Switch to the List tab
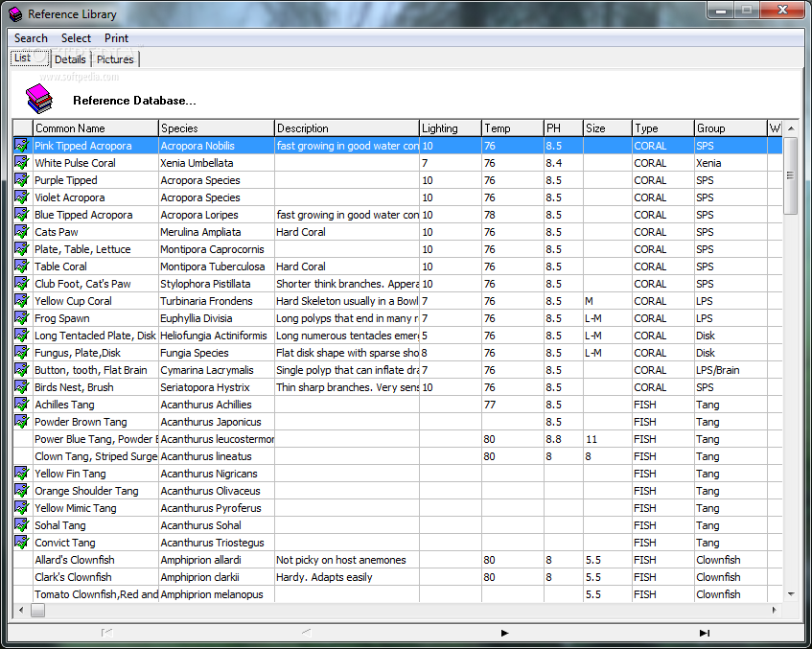 [x=30, y=58]
